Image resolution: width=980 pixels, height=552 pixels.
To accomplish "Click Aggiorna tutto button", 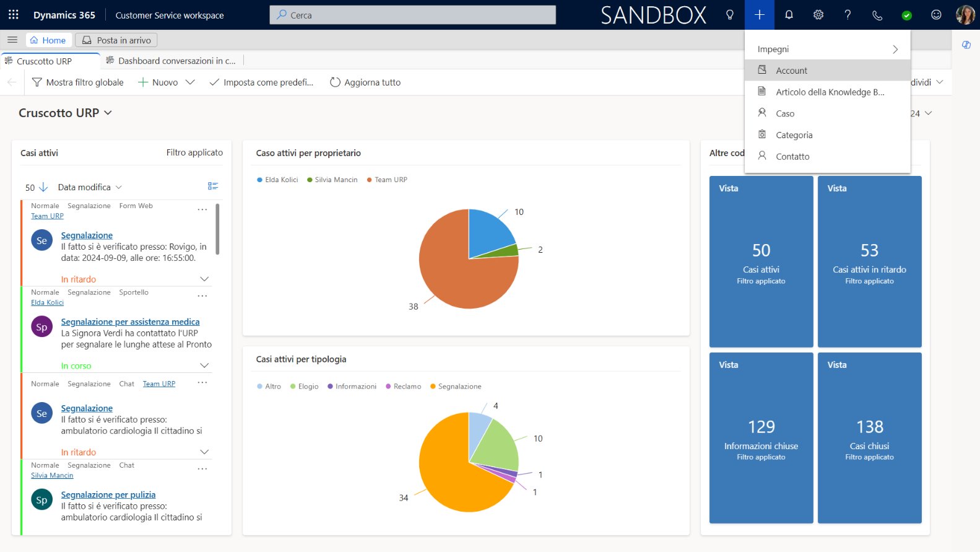I will coord(365,82).
